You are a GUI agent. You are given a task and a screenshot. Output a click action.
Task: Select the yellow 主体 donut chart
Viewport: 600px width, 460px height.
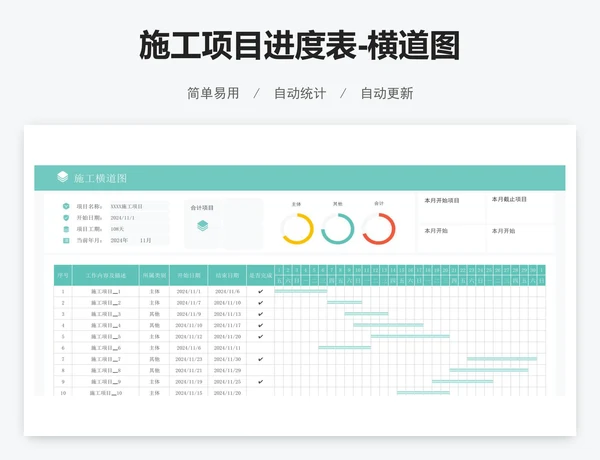[x=297, y=228]
